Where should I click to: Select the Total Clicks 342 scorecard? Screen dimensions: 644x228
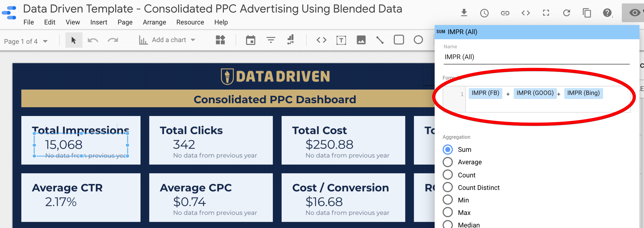pyautogui.click(x=211, y=140)
